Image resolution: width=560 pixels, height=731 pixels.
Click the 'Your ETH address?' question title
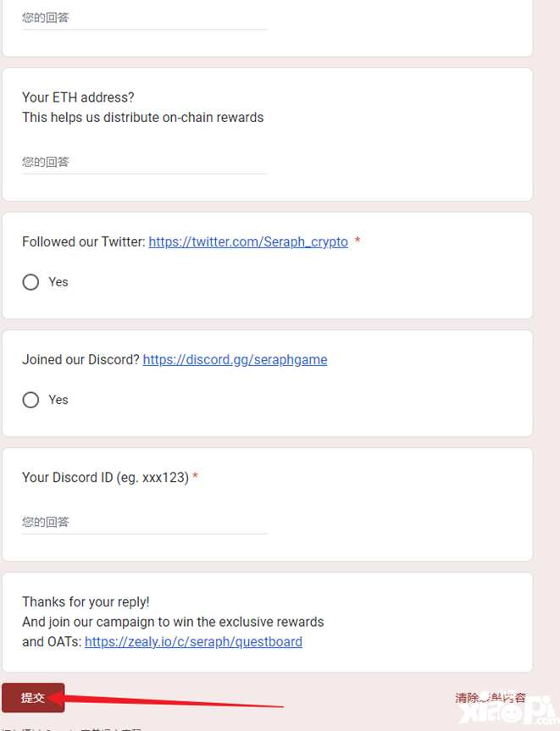click(78, 97)
